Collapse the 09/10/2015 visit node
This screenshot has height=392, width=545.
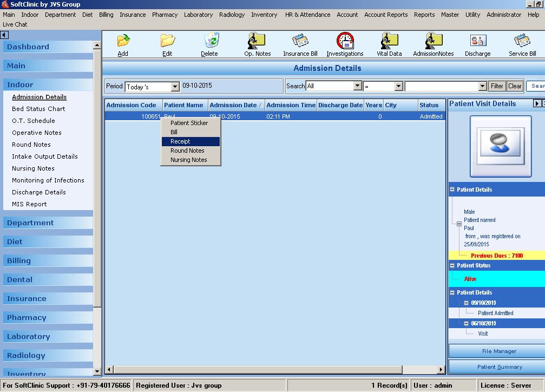pos(466,303)
